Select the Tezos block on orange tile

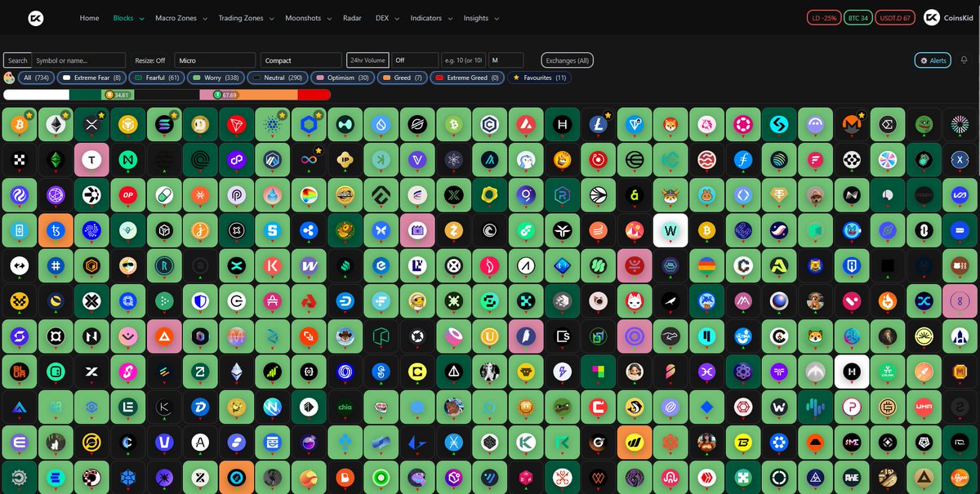(54, 231)
